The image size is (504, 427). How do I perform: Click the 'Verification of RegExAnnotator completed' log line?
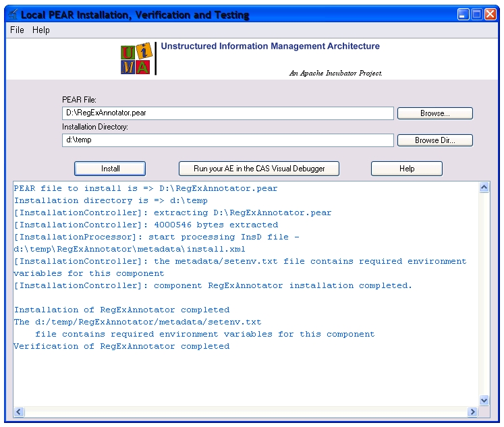point(121,346)
